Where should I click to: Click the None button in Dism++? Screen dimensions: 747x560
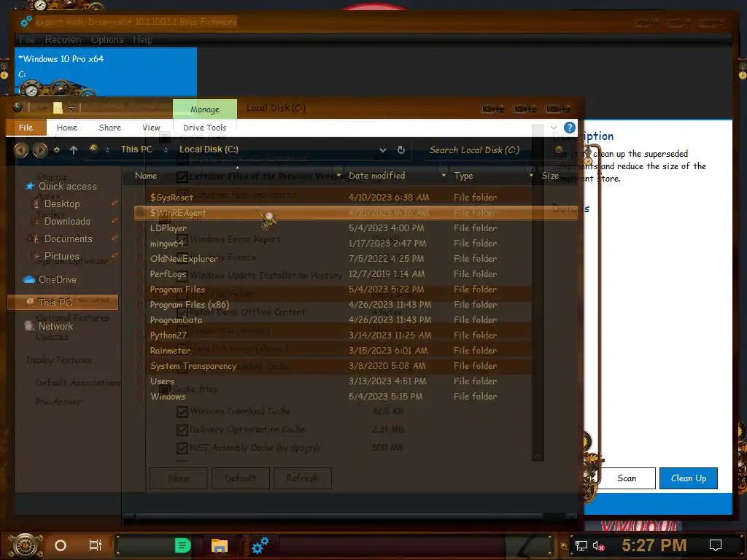179,478
